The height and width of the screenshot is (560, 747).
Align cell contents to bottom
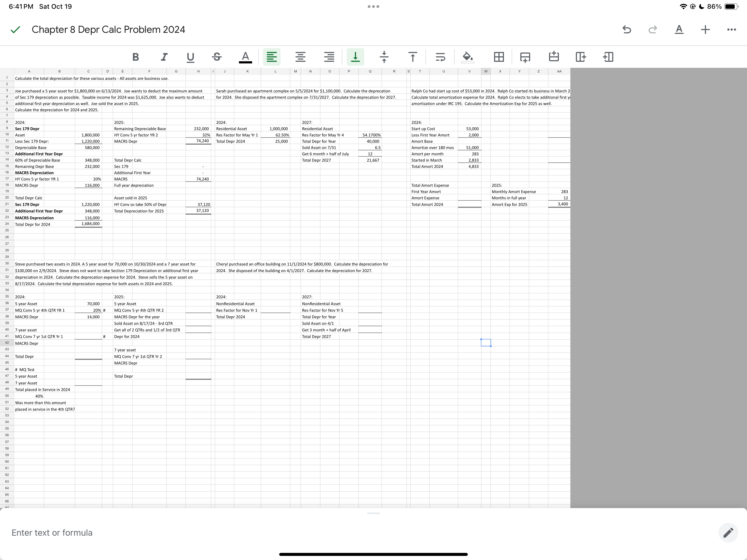click(355, 57)
